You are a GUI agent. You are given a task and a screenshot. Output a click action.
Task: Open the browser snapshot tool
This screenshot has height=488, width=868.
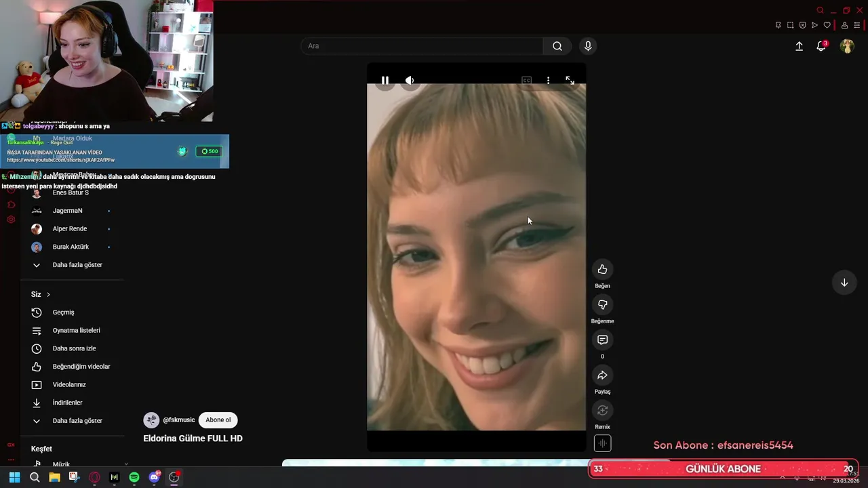tap(790, 25)
